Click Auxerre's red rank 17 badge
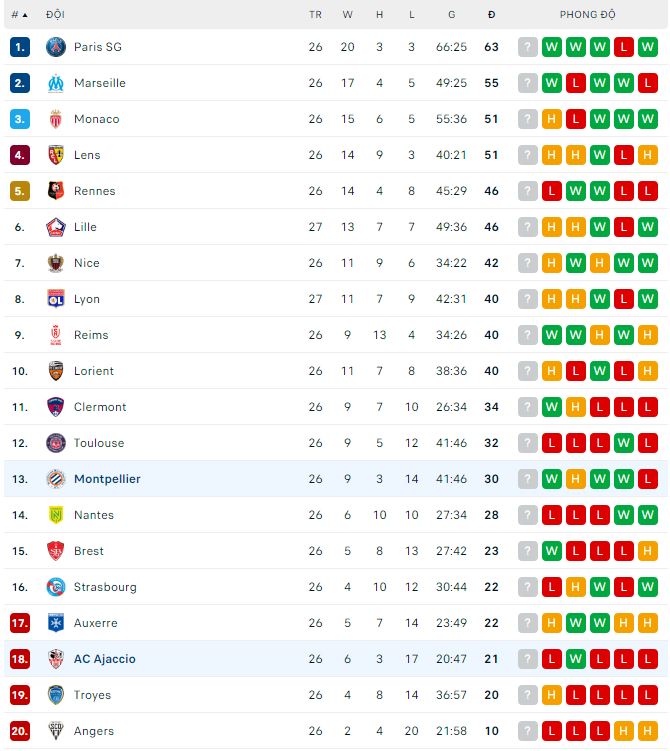 [20, 623]
